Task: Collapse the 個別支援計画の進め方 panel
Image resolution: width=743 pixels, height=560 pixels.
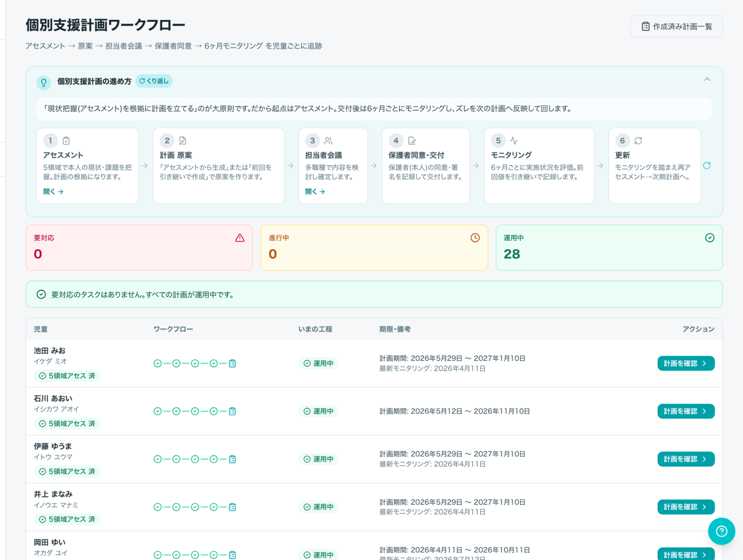Action: pyautogui.click(x=707, y=79)
